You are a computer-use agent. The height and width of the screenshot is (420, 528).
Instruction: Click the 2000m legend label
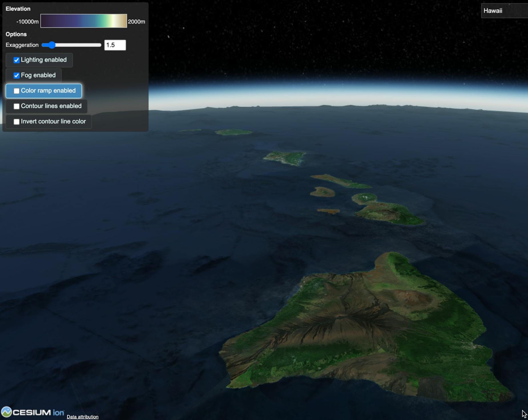pos(136,22)
